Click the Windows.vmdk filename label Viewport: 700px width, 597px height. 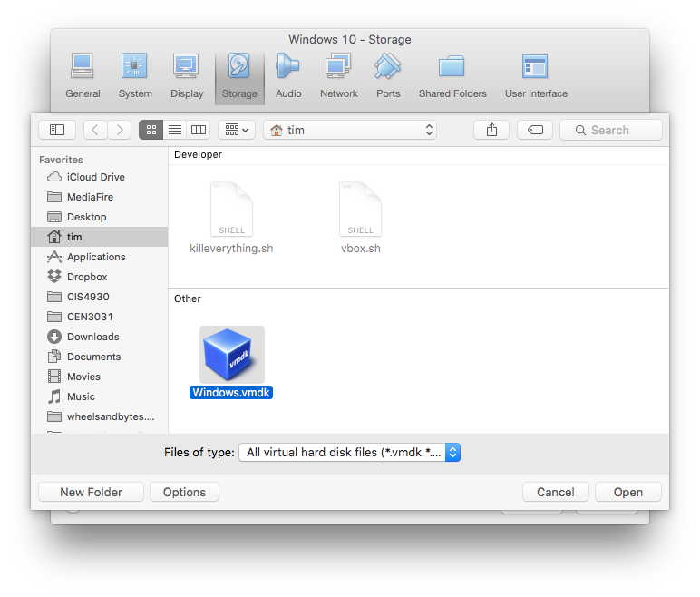click(231, 392)
